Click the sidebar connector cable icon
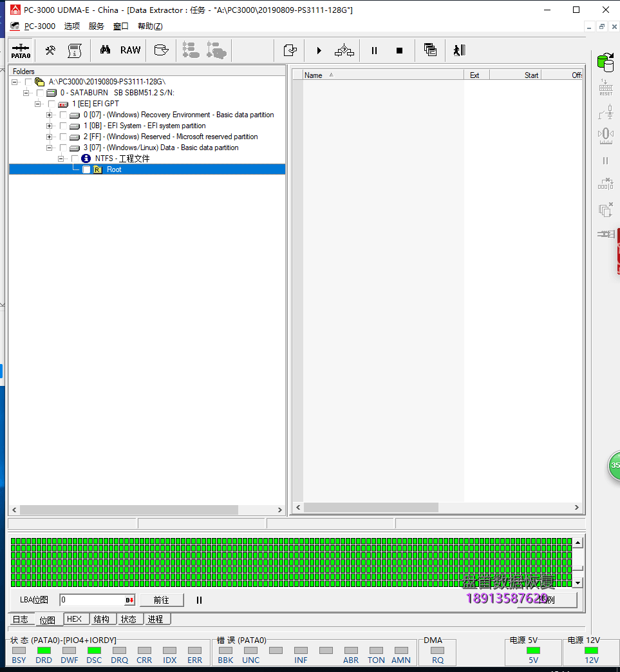This screenshot has height=672, width=620. (605, 234)
